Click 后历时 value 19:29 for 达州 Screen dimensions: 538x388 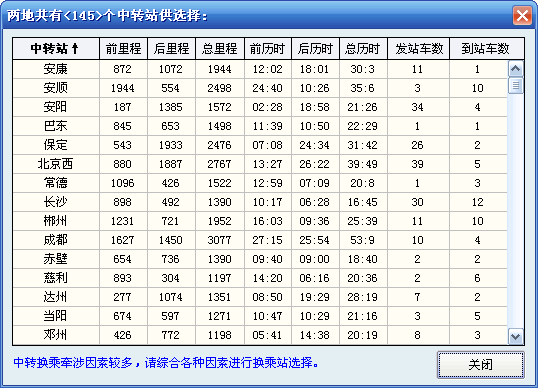click(x=315, y=297)
